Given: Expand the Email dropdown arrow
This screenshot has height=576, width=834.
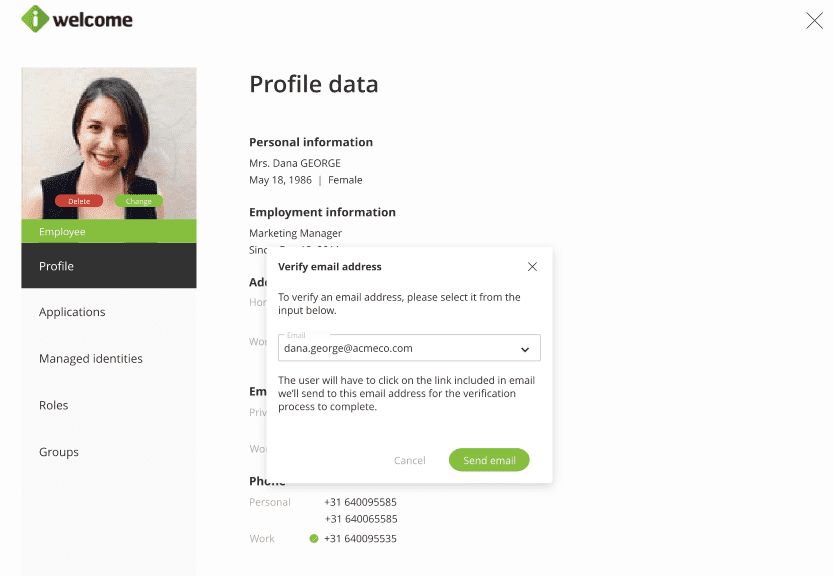Looking at the screenshot, I should (x=525, y=349).
